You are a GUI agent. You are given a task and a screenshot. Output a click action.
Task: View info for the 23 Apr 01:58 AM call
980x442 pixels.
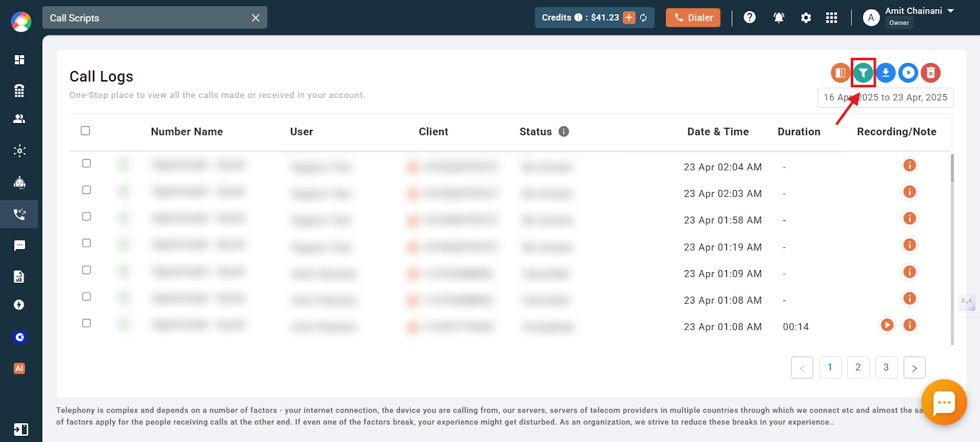(910, 219)
